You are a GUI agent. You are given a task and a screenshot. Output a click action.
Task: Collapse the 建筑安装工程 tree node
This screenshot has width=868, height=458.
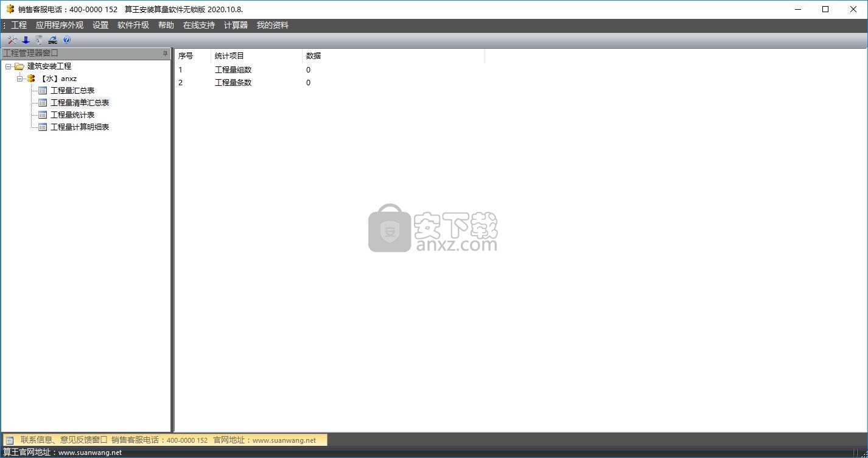coord(8,66)
